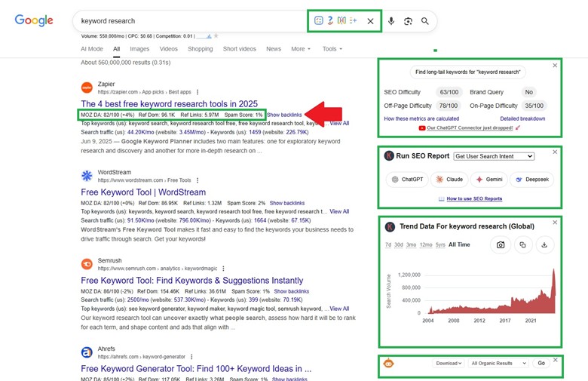The image size is (588, 381).
Task: Click inside the keyword research search field
Action: (188, 21)
